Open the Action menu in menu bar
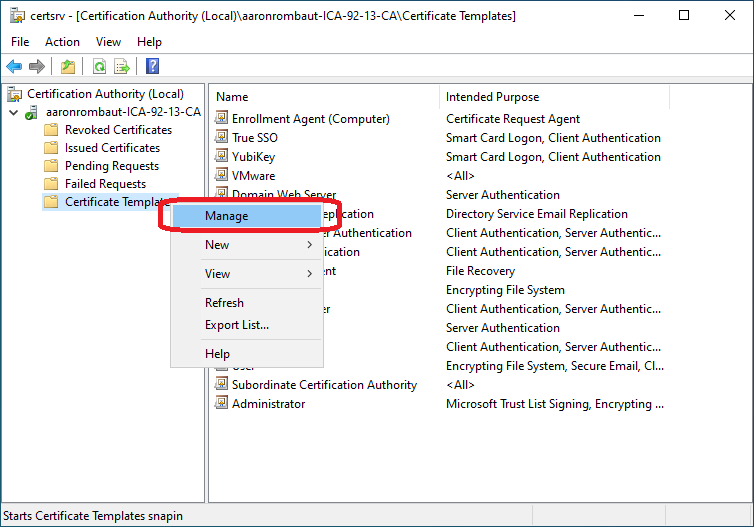The image size is (754, 527). tap(62, 42)
